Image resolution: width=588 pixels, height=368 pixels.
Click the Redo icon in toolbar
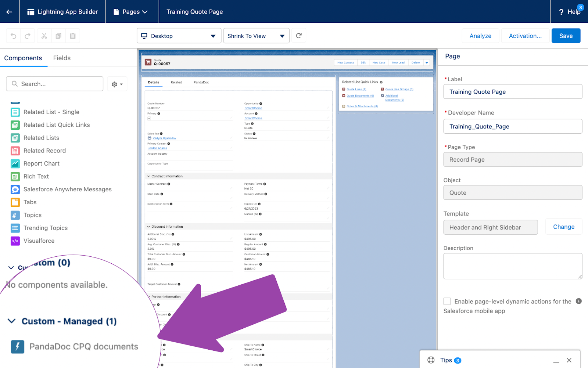point(28,36)
